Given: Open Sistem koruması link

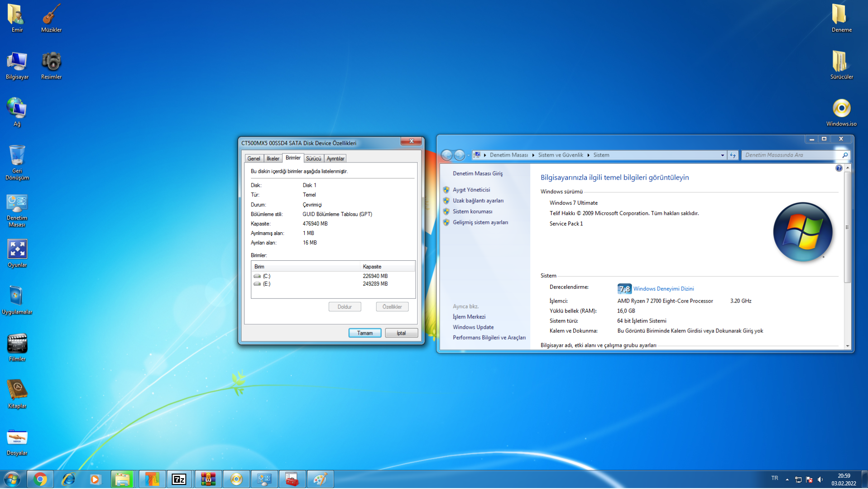Looking at the screenshot, I should click(472, 212).
